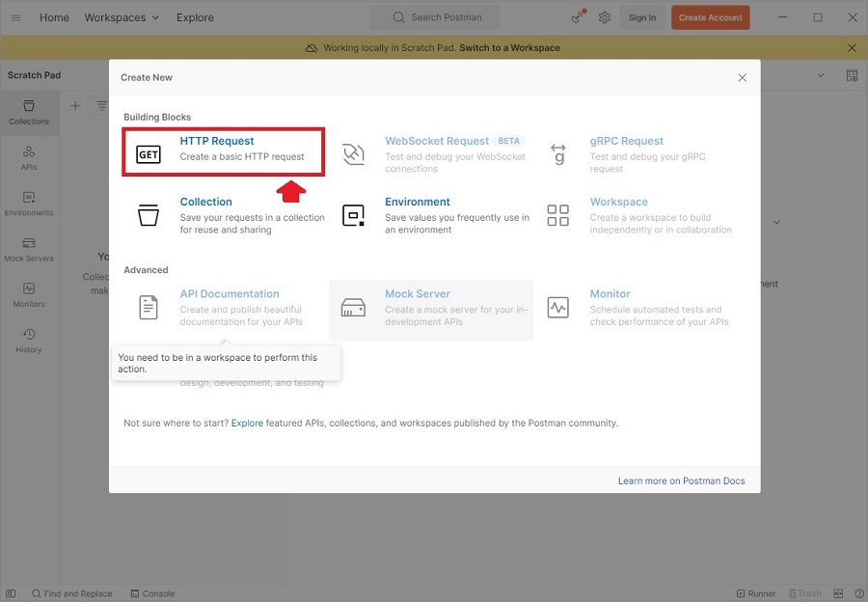Click the GET icon for HTTP Request
868x602 pixels.
point(149,154)
